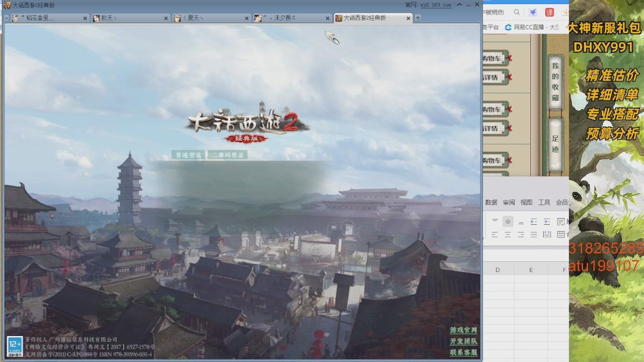Click the browser search magnifier icon

pyautogui.click(x=517, y=12)
